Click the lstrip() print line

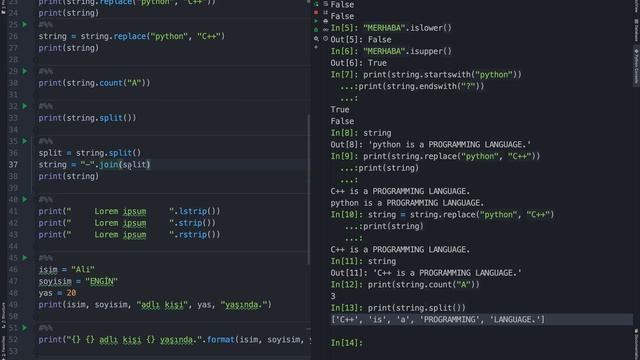click(x=129, y=211)
